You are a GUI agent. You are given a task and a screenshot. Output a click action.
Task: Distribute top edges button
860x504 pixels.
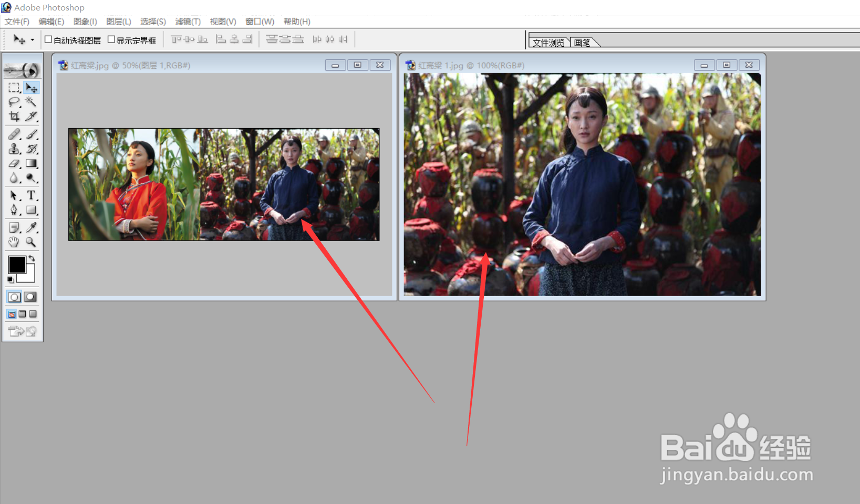click(272, 39)
